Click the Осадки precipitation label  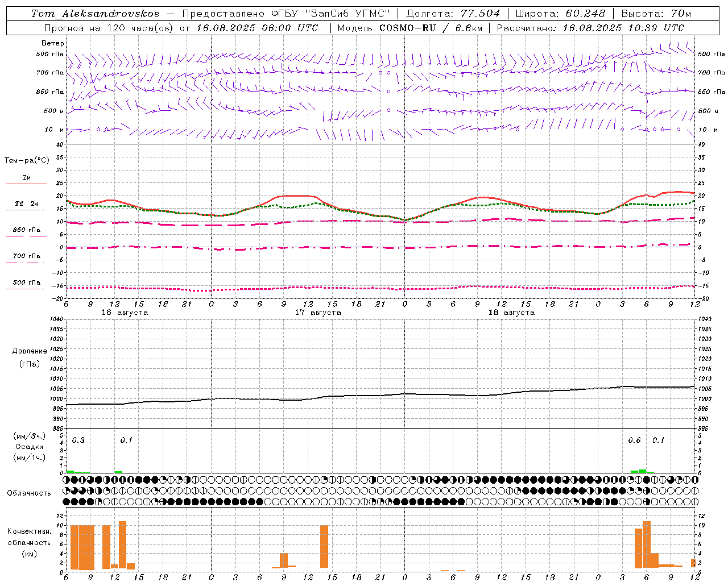click(29, 447)
